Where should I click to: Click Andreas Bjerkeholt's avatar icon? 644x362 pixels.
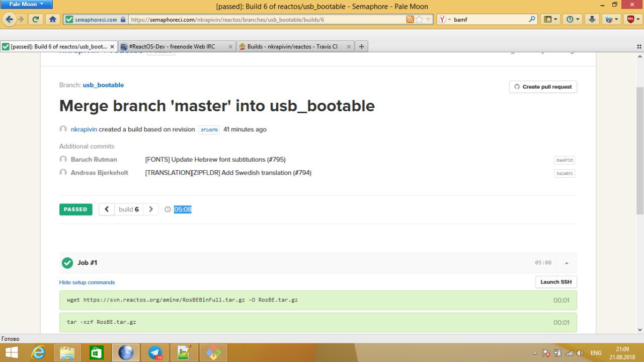click(63, 172)
